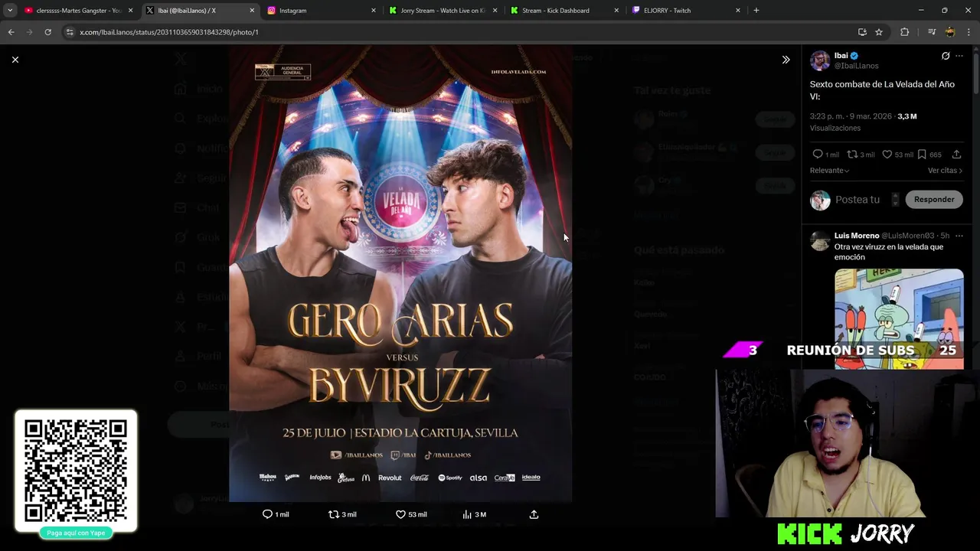Go back in browser history
This screenshot has height=551, width=980.
[x=11, y=32]
